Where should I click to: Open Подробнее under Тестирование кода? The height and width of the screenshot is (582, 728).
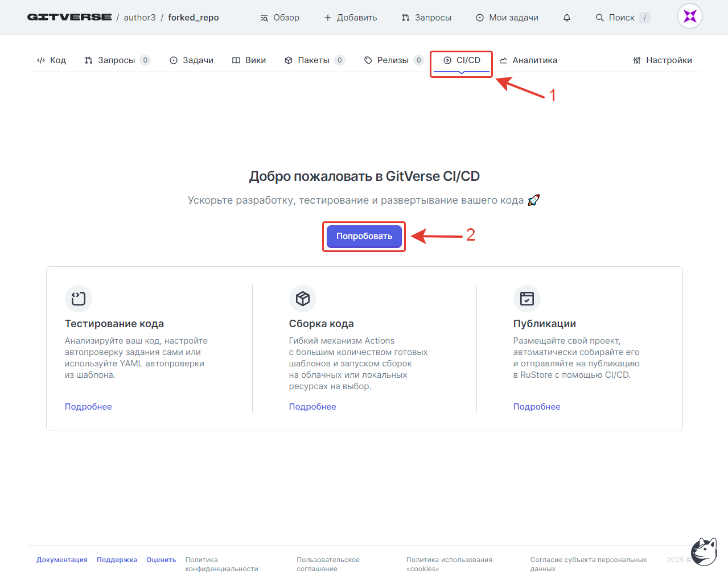coord(88,407)
